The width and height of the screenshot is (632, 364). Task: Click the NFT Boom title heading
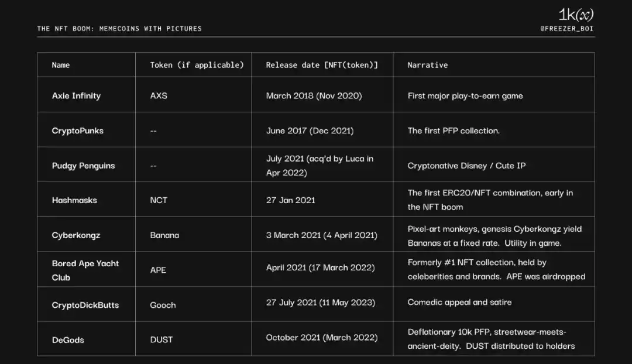click(x=119, y=28)
